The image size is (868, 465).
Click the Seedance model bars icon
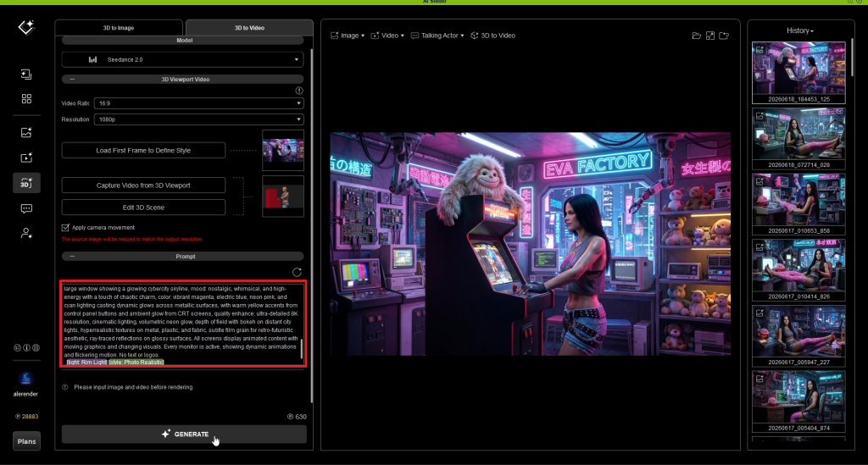[93, 60]
